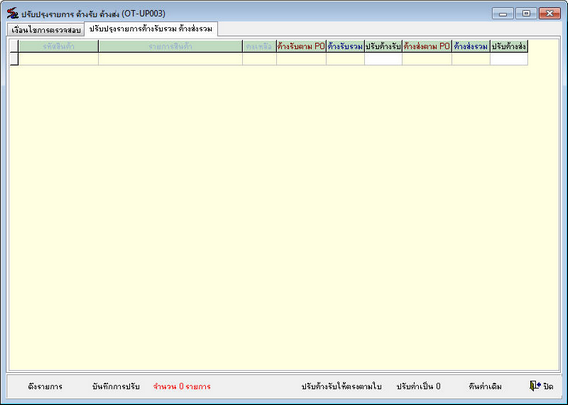Viewport: 568px width, 405px height.
Task: Switch to the เงื่อนไขการตรวจสอบ tab
Action: (46, 30)
